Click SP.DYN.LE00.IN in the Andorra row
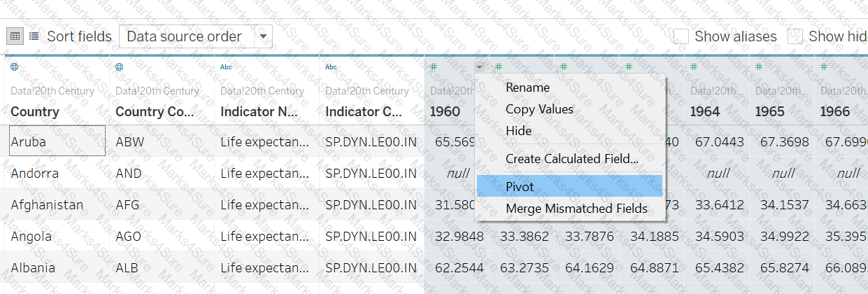Screen dimensions: 868x294 pos(372,173)
